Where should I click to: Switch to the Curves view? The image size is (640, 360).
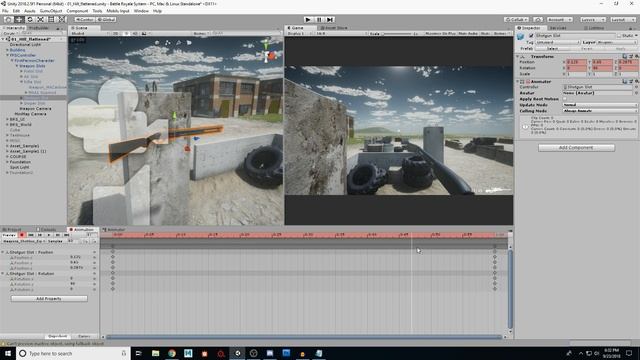point(84,336)
